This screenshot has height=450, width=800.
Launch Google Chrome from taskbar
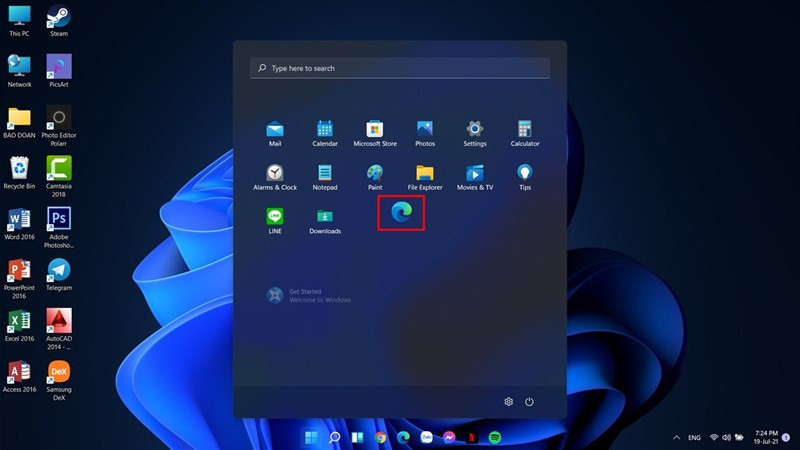point(380,437)
